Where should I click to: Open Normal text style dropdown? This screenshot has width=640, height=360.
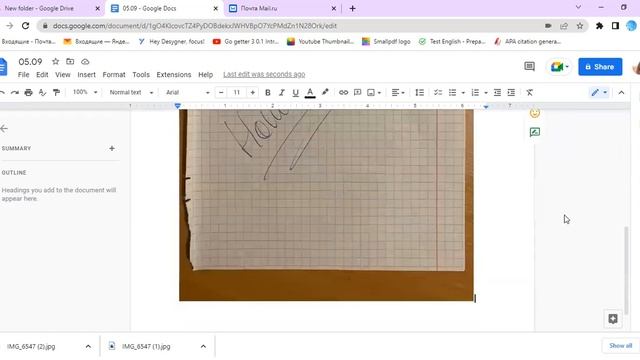(131, 93)
